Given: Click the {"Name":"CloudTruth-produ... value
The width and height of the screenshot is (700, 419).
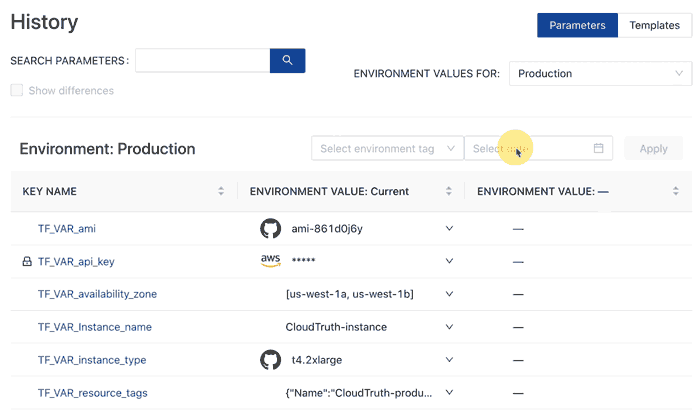Looking at the screenshot, I should pyautogui.click(x=359, y=393).
